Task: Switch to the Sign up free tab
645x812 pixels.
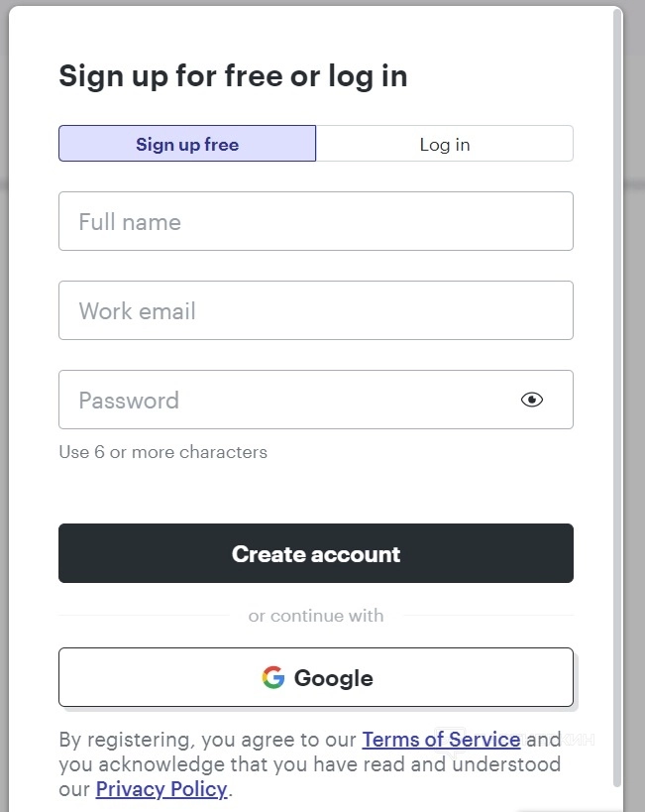Action: pos(187,144)
